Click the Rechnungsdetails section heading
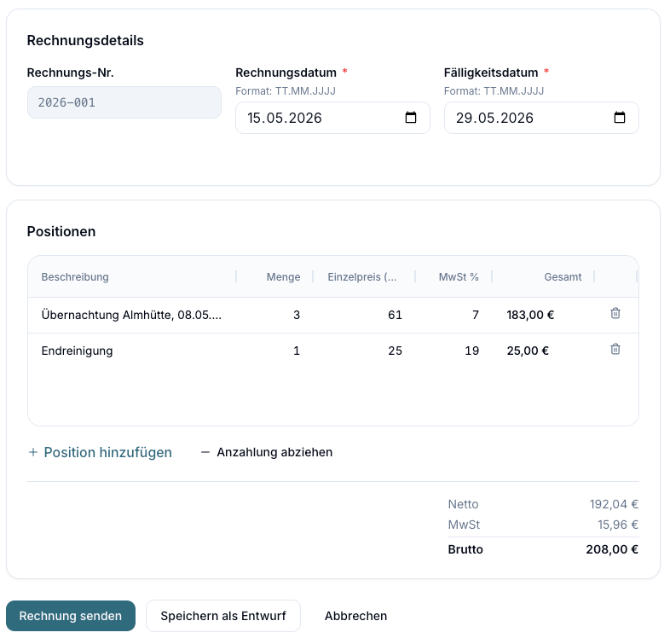Viewport: 670px width, 644px height. point(85,41)
